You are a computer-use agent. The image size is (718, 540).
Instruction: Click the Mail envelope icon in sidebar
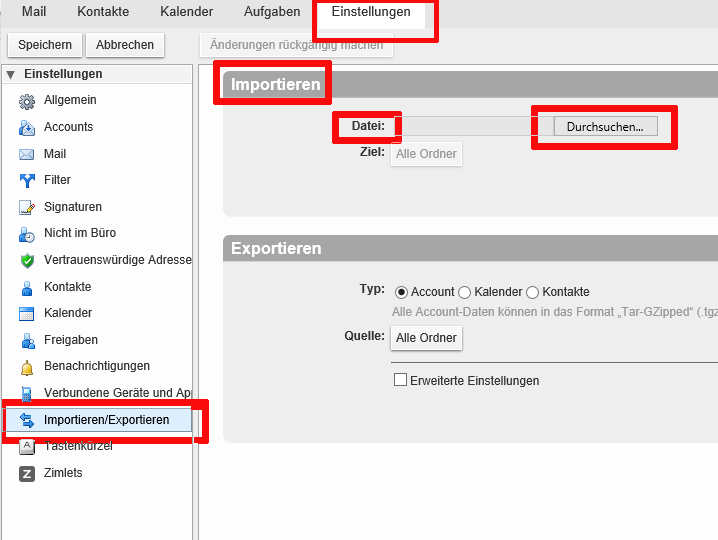coord(27,154)
